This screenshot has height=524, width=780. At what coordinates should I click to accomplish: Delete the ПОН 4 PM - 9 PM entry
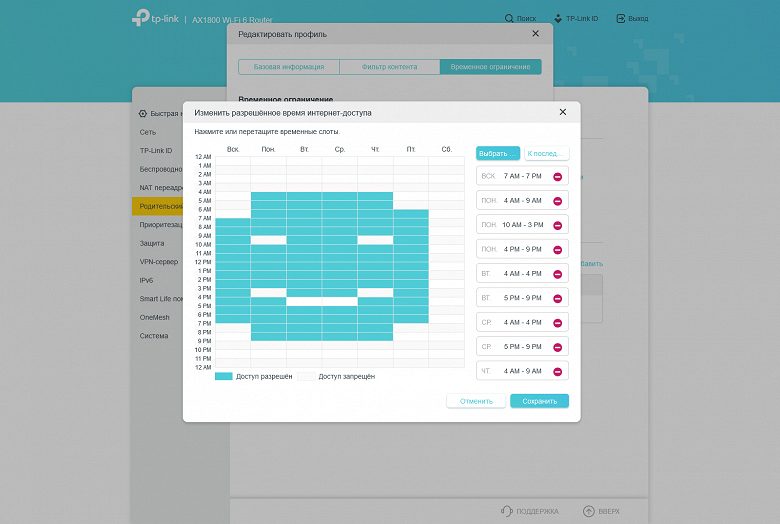click(558, 250)
